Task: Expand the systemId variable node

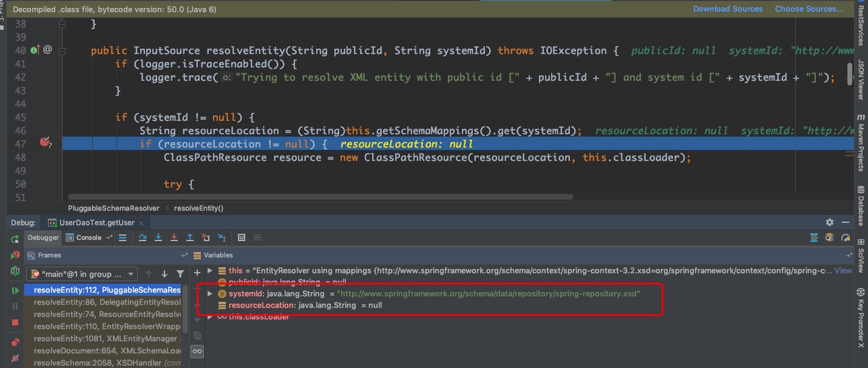Action: [210, 293]
